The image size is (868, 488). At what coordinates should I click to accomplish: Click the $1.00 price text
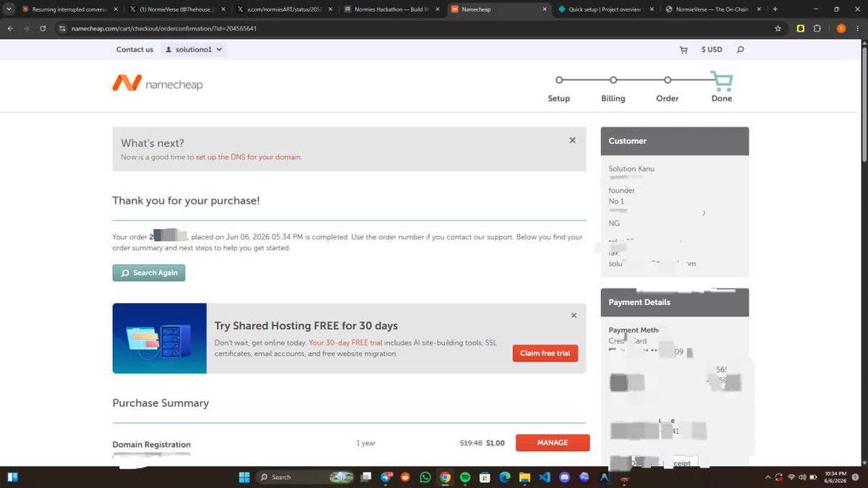click(495, 443)
